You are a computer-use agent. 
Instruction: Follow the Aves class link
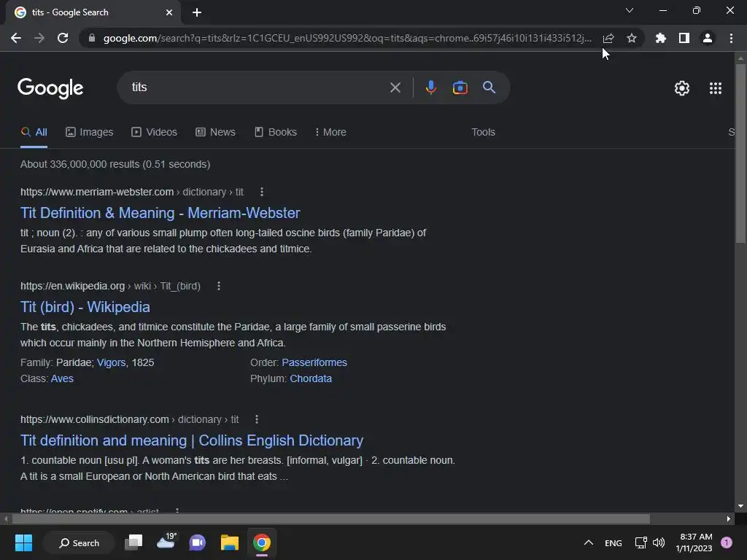62,378
